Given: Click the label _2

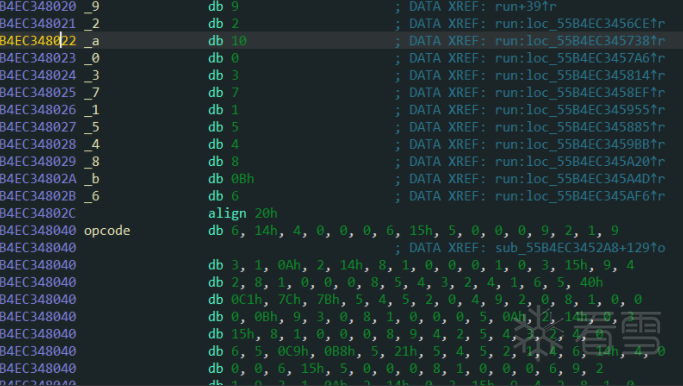Looking at the screenshot, I should [x=92, y=24].
